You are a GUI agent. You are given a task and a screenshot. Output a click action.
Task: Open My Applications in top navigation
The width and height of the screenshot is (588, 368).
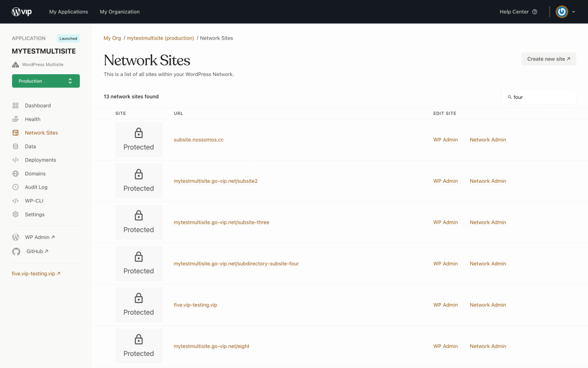tap(69, 11)
